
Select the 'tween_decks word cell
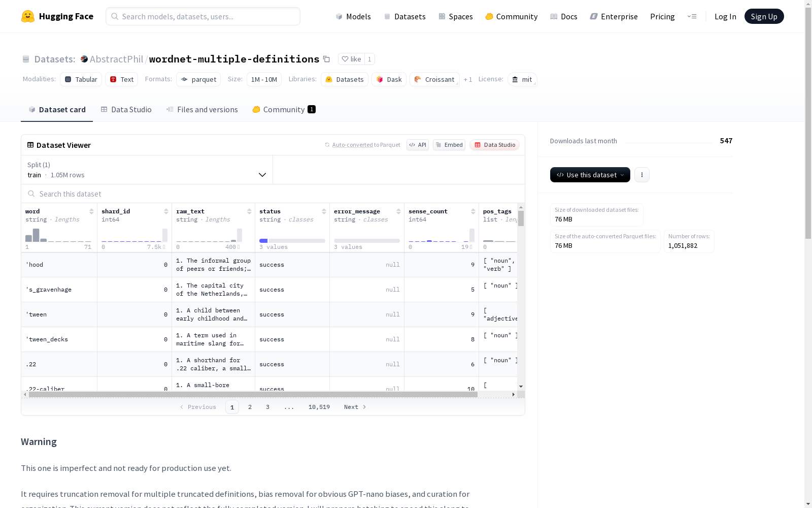pyautogui.click(x=59, y=339)
